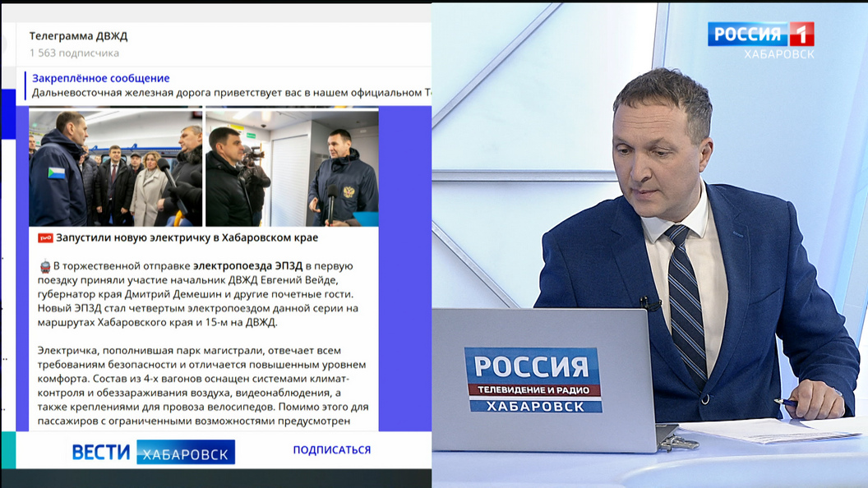This screenshot has width=868, height=488.
Task: Click the ВЕСТИ ХАБАРОВСК logo
Action: point(154,452)
